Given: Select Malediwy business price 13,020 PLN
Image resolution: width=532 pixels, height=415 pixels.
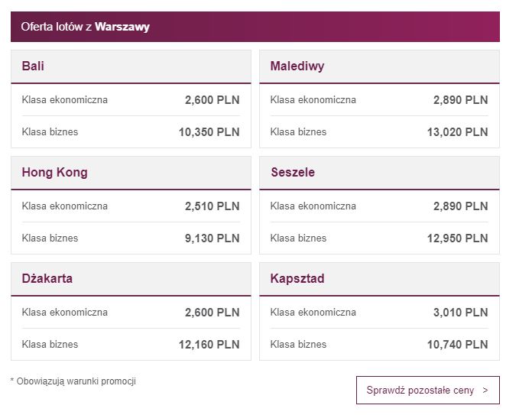Looking at the screenshot, I should (458, 132).
